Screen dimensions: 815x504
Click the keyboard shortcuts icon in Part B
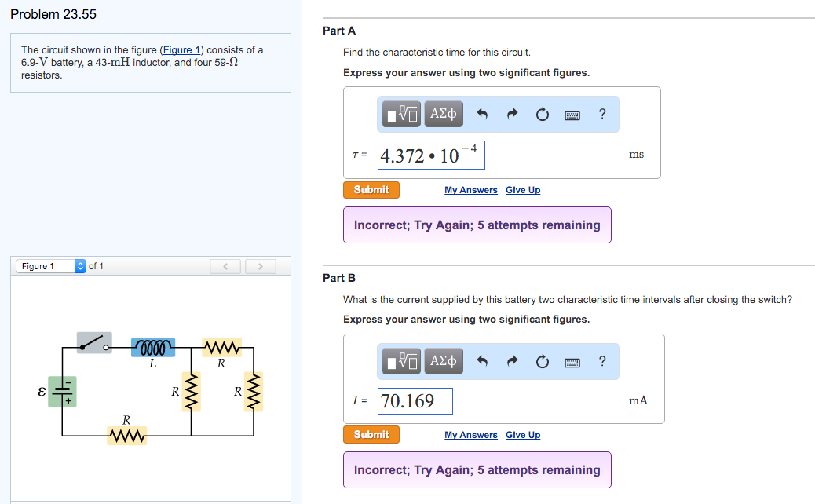click(572, 361)
